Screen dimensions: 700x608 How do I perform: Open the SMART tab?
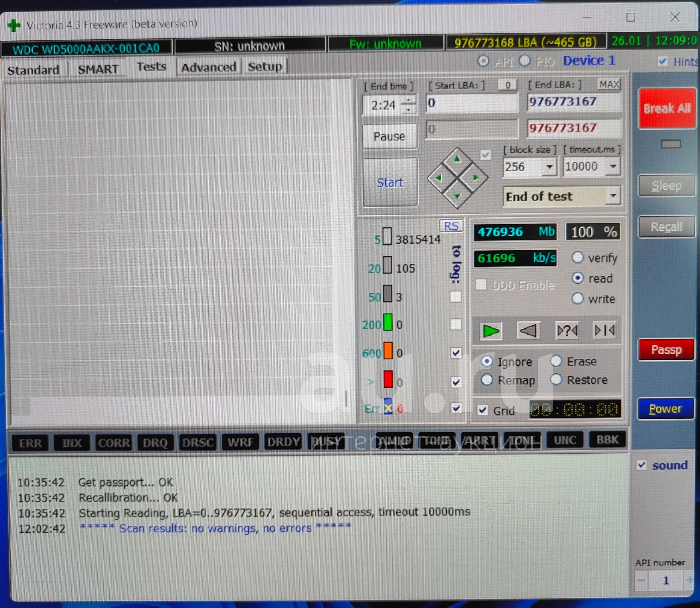pos(98,69)
